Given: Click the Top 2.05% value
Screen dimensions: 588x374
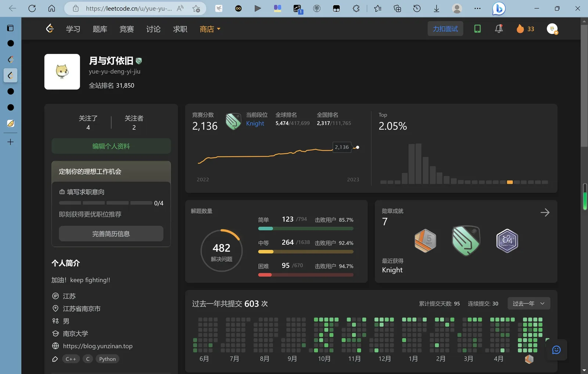Looking at the screenshot, I should pos(393,126).
